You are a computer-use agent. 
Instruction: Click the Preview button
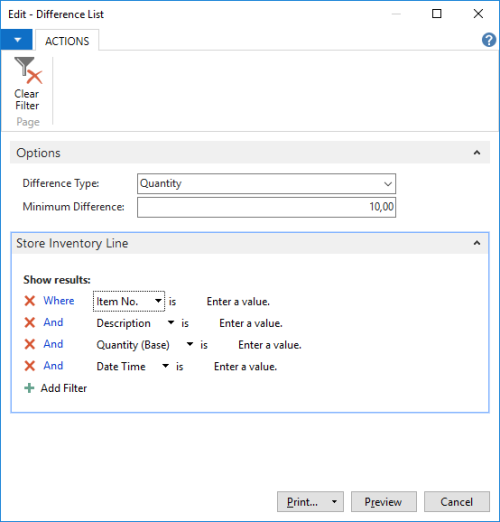(x=384, y=501)
